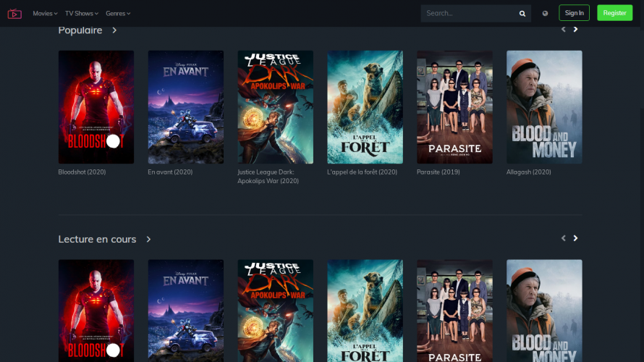
Task: Click the site logo in the navbar
Action: coord(14,14)
